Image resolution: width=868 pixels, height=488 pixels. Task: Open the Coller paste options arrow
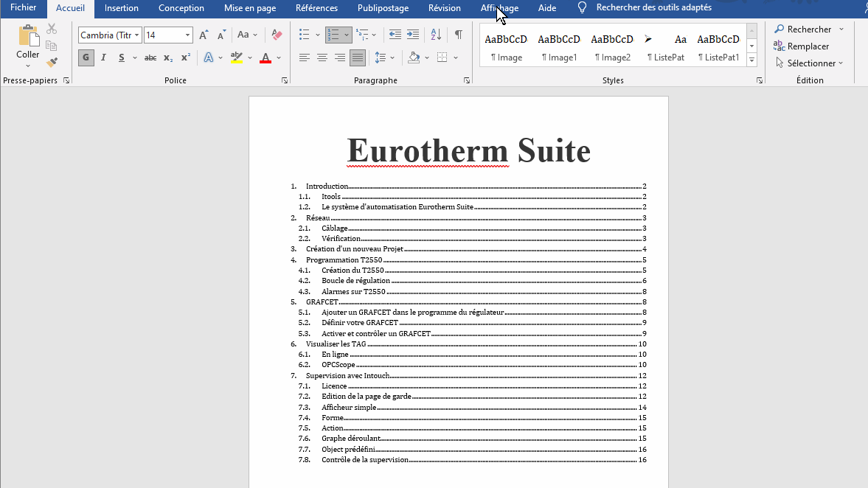coord(28,66)
